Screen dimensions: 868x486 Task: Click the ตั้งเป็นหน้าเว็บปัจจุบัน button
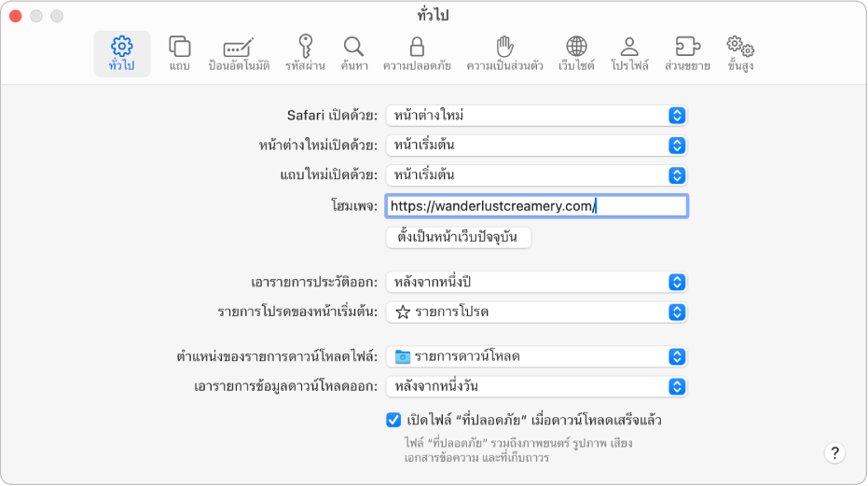(458, 238)
